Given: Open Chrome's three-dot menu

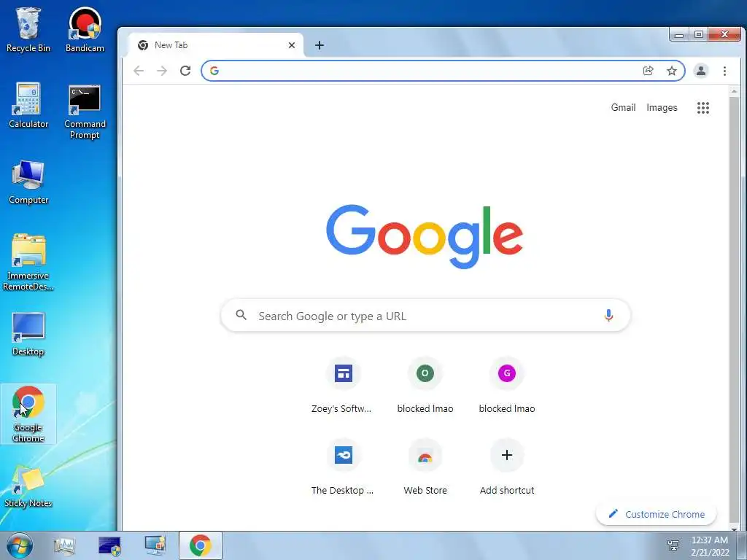Looking at the screenshot, I should coord(724,71).
